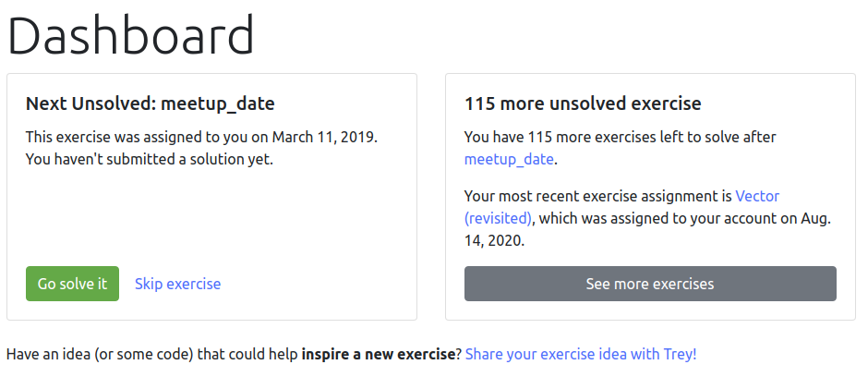Screen dimensions: 868x389
Task: Click the 115 more unsolved exercise heading
Action: pos(583,103)
